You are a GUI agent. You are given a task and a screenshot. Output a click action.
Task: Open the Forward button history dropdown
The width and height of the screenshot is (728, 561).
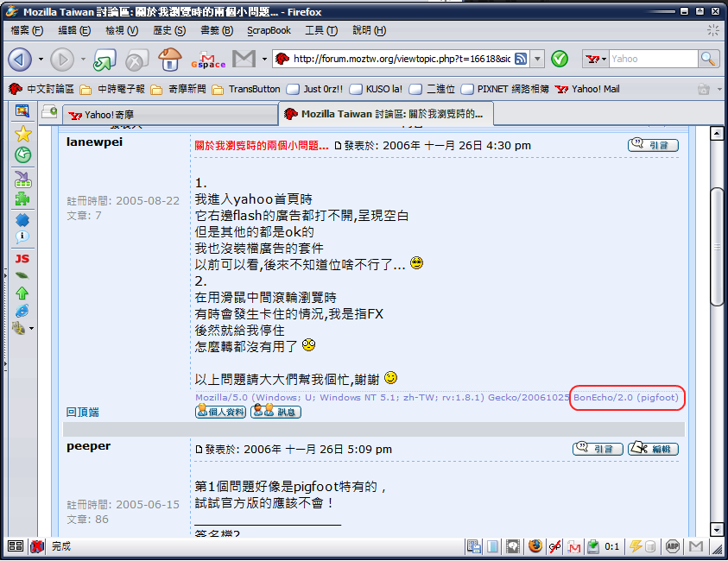pyautogui.click(x=83, y=60)
